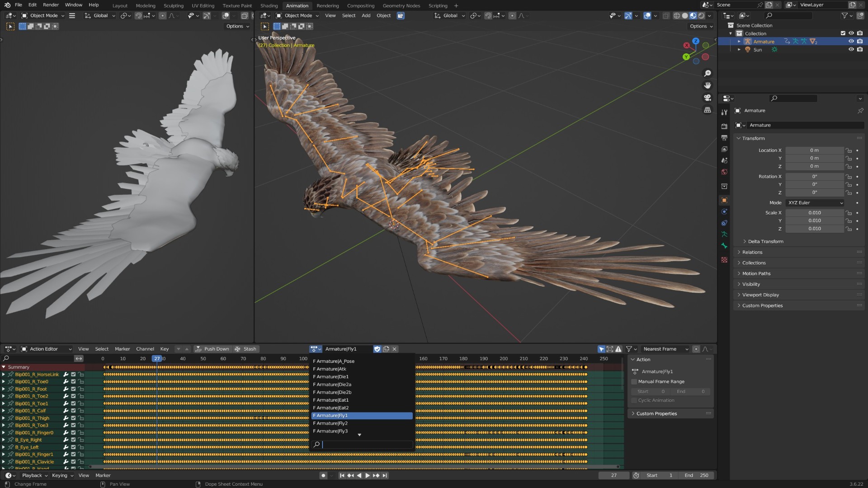Toggle the camera view icon in viewport
868x488 pixels.
[708, 98]
